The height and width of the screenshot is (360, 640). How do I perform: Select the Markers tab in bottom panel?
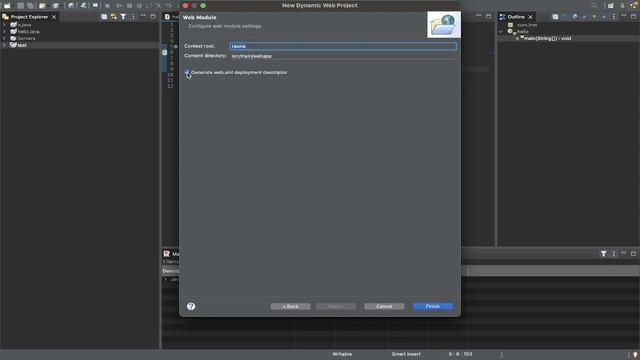171,253
